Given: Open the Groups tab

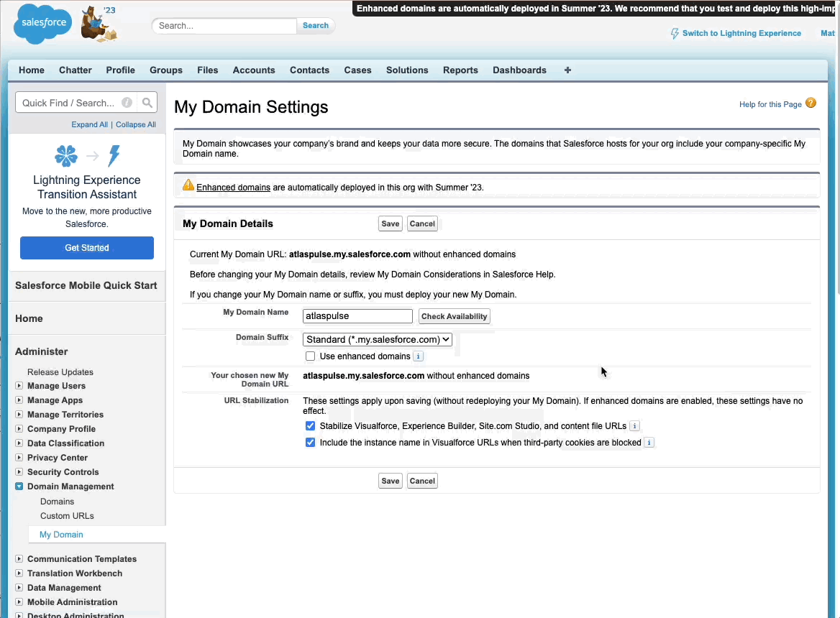Looking at the screenshot, I should pyautogui.click(x=166, y=70).
